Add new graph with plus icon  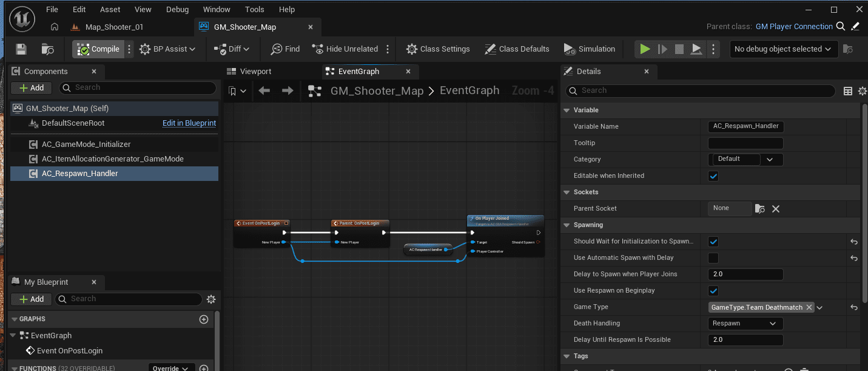click(x=204, y=319)
